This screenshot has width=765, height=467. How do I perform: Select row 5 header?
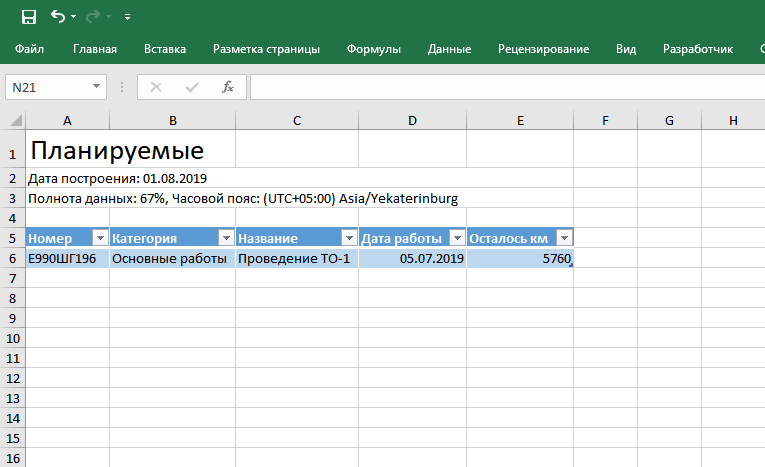pyautogui.click(x=13, y=238)
